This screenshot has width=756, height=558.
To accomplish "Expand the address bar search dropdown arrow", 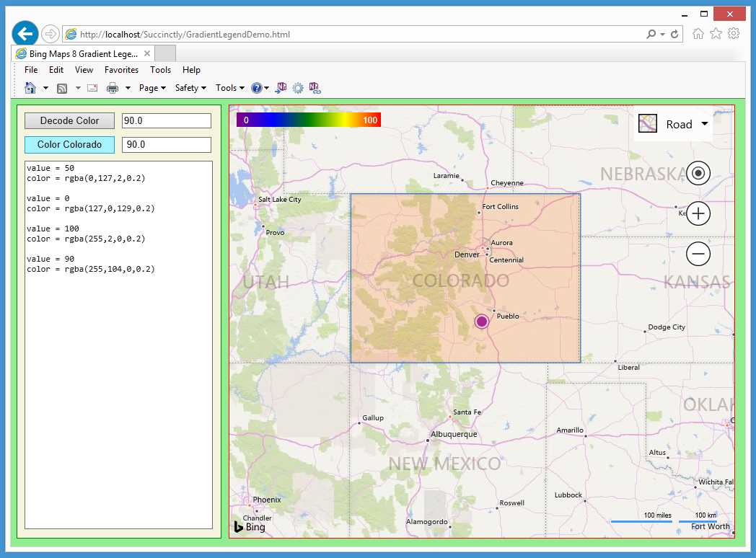I will pos(662,34).
